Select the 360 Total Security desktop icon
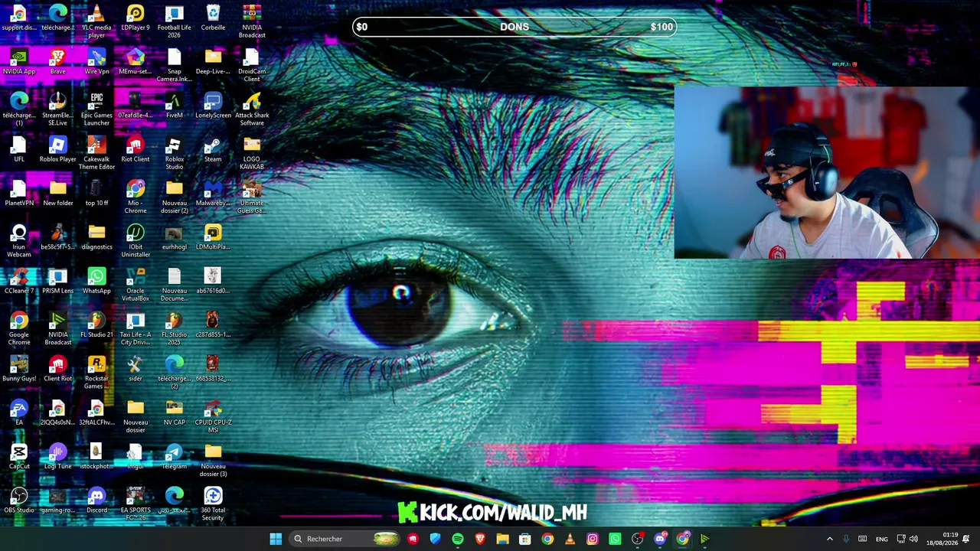 [x=213, y=504]
